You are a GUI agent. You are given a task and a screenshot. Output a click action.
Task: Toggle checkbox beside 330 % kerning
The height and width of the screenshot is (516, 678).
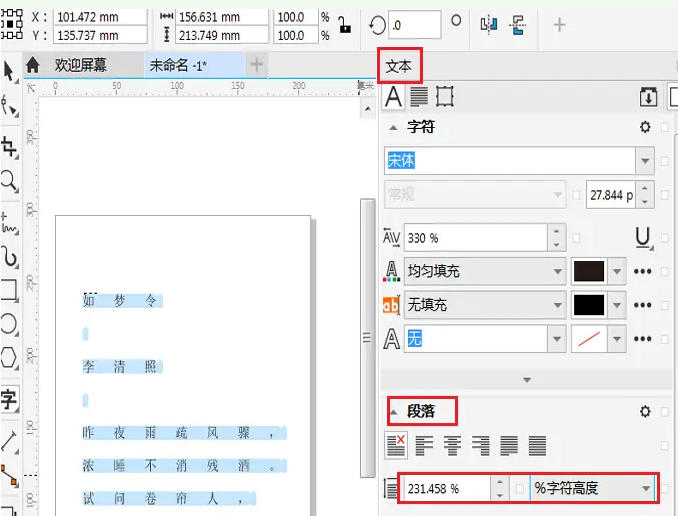(576, 238)
